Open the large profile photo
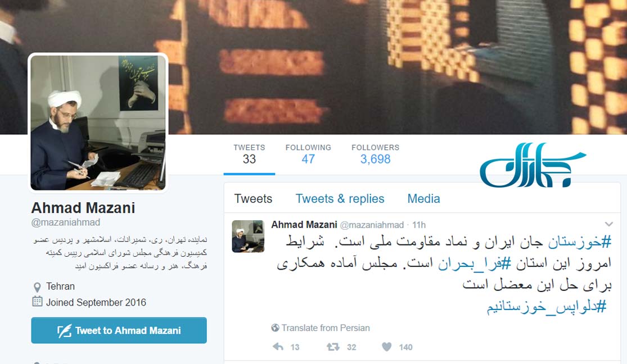Viewport: 627px width, 364px height. tap(98, 122)
